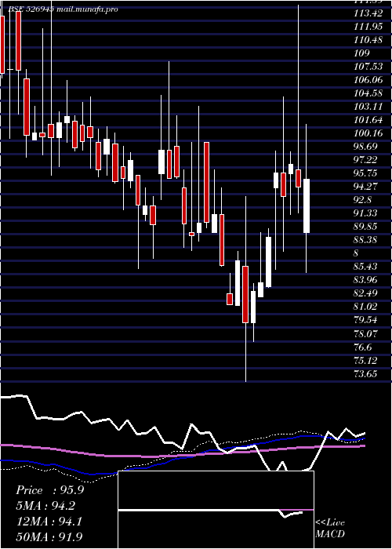The height and width of the screenshot is (549, 392).
Task: Click the 73.65 price level
Action: click(365, 373)
